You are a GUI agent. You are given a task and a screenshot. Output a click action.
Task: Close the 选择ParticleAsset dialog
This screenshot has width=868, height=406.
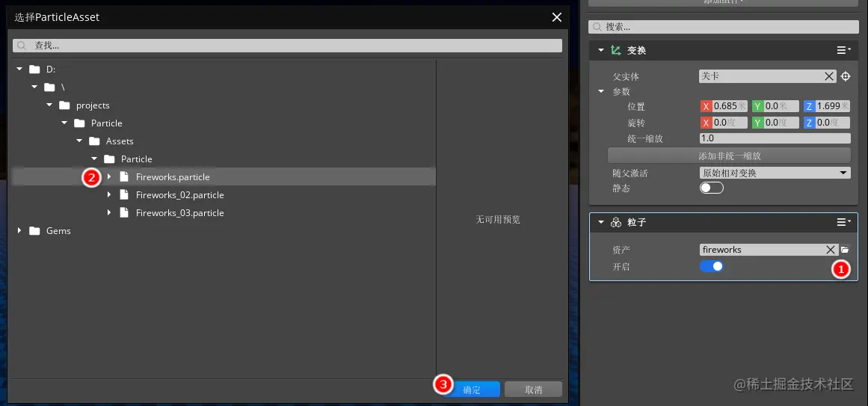557,17
